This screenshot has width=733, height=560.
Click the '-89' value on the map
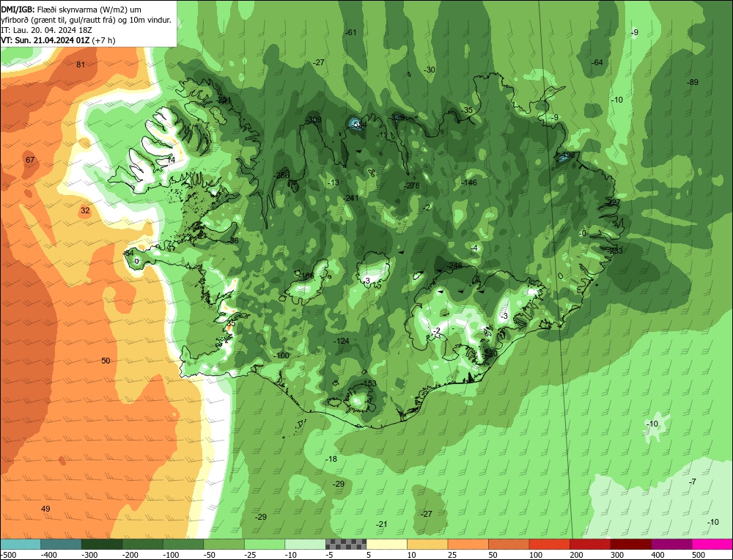point(693,82)
